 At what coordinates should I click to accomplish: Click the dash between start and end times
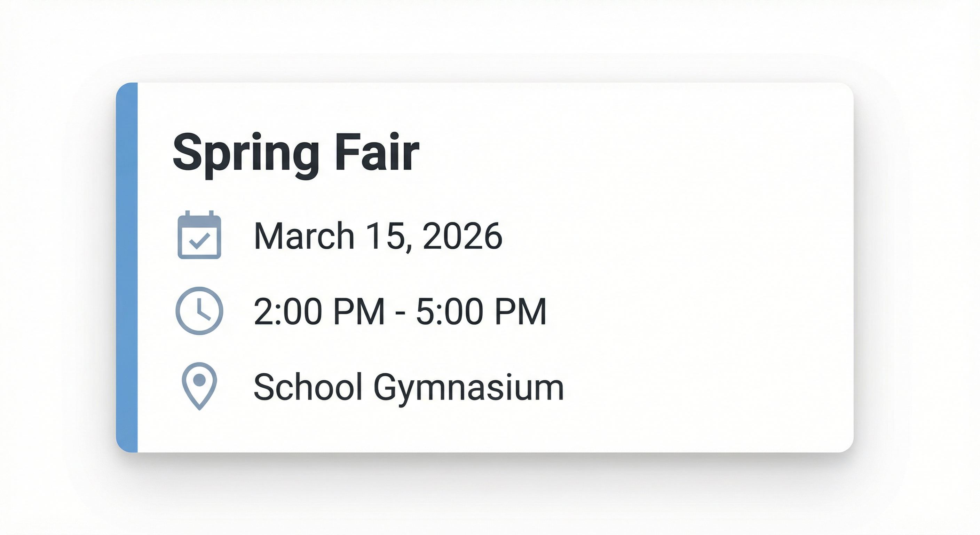click(x=400, y=313)
